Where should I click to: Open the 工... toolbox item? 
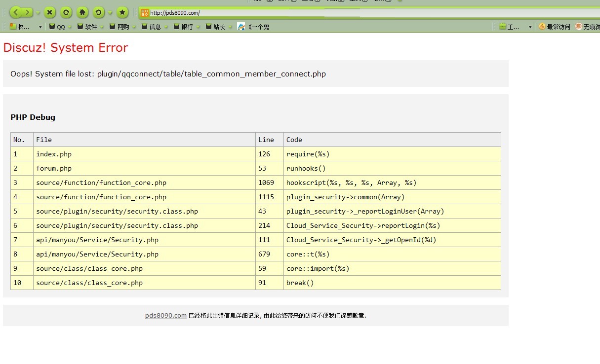coord(510,27)
